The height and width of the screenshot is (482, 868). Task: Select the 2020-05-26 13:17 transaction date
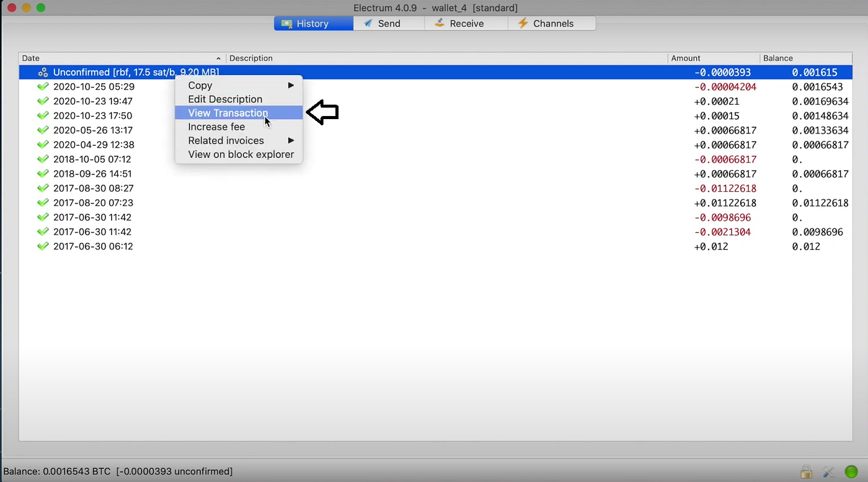tap(92, 130)
